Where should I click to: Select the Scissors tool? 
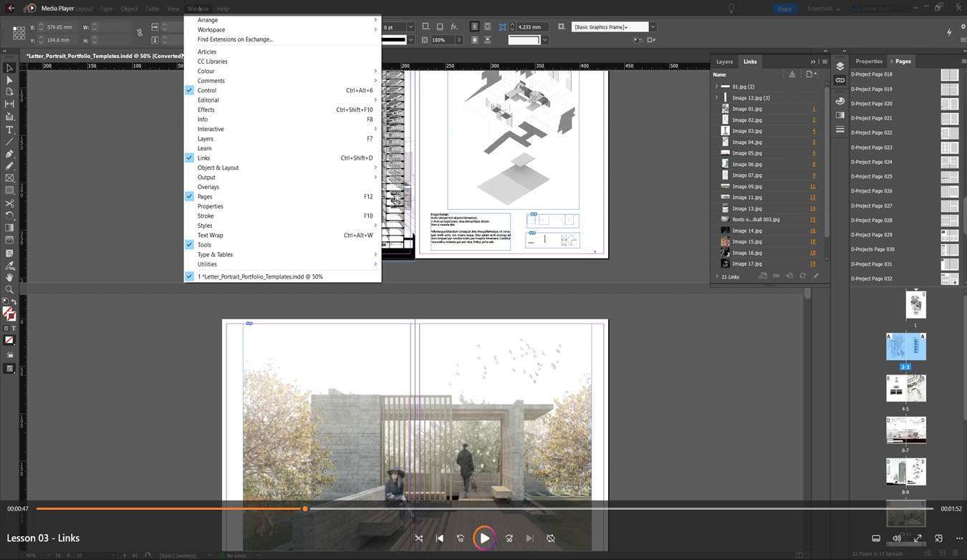coord(9,203)
